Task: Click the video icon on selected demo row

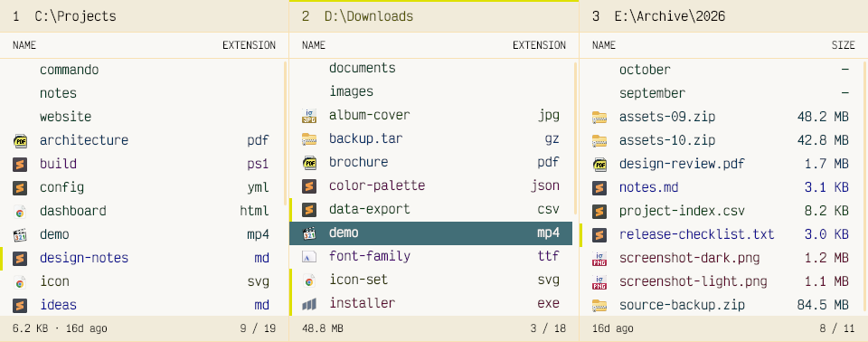Action: (309, 233)
